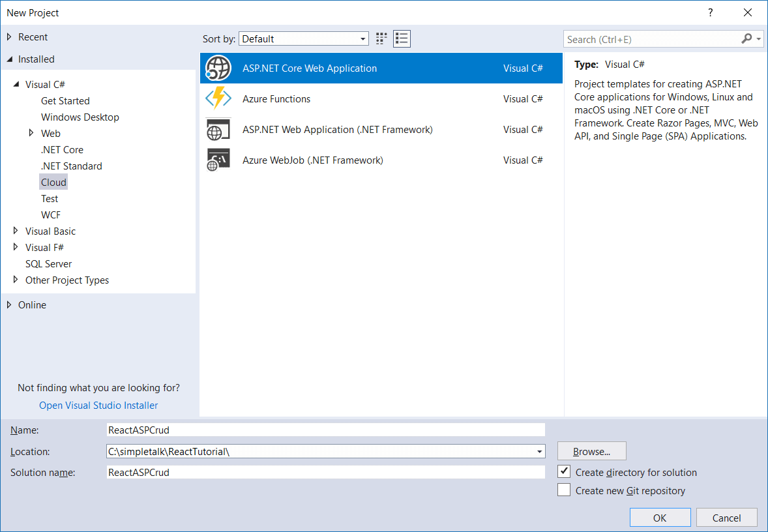768x532 pixels.
Task: Close the New Project dialog
Action: tap(747, 13)
